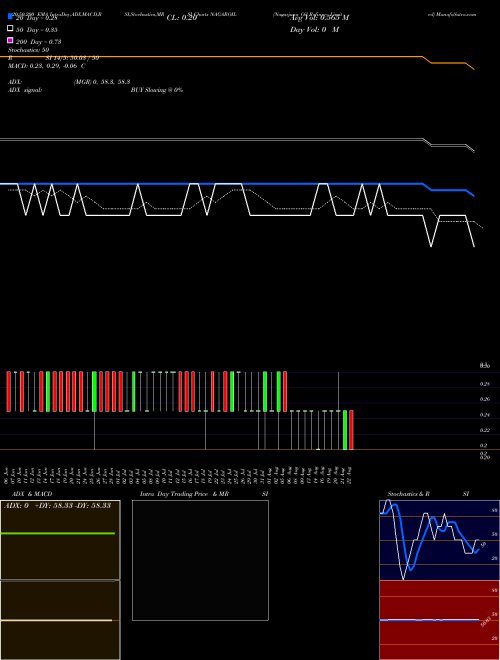Click the last green candlestick before the red one

pyautogui.click(x=345, y=430)
